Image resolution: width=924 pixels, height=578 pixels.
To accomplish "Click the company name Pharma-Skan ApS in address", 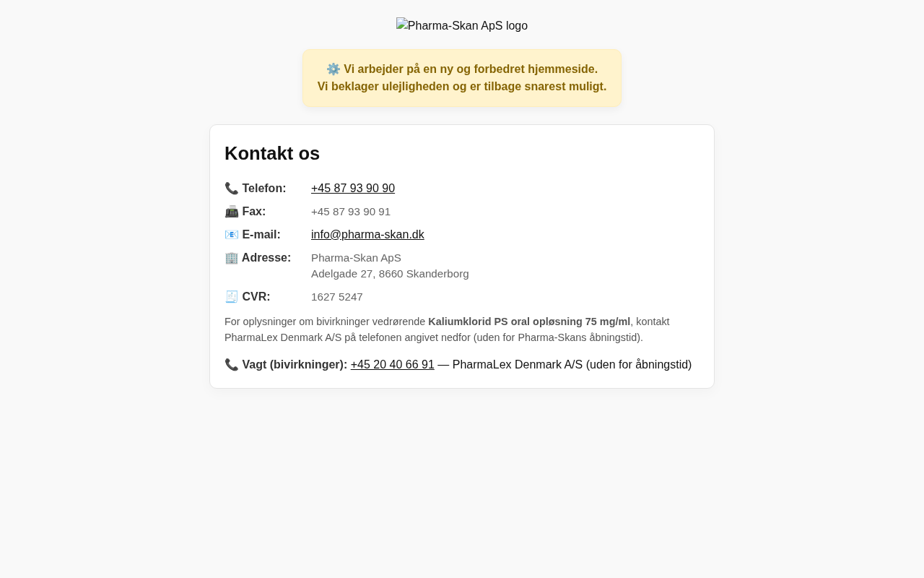I will click(x=356, y=258).
